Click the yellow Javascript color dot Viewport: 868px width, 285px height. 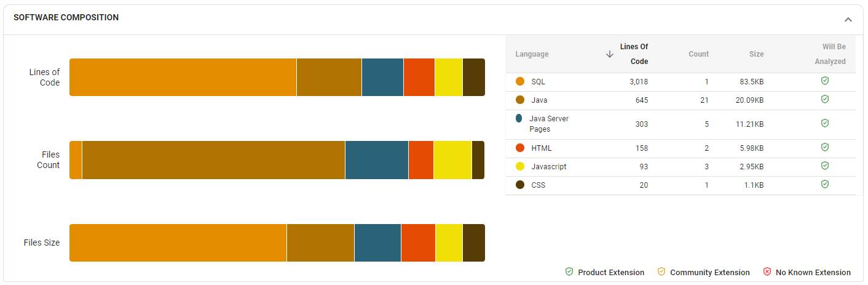pyautogui.click(x=520, y=166)
